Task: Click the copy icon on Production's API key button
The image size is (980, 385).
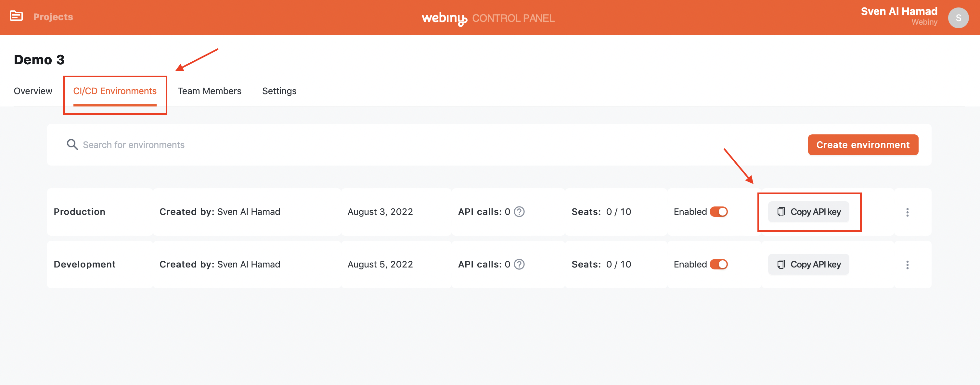Action: pos(782,212)
